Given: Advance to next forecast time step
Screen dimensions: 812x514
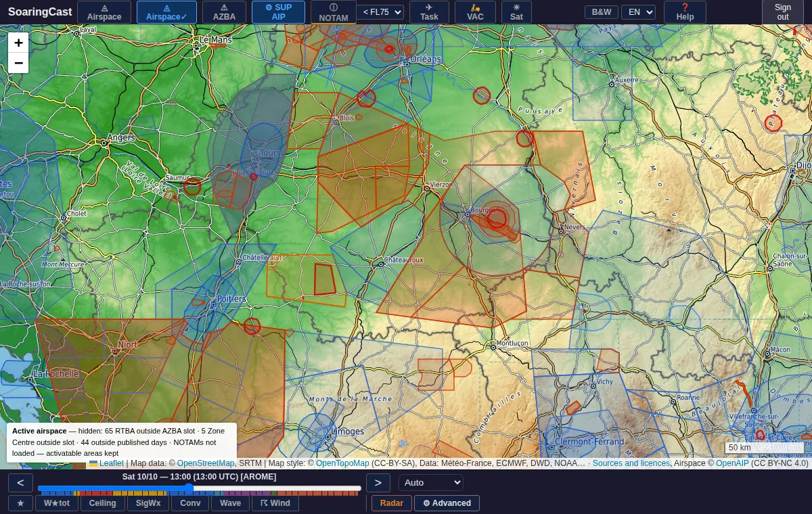Looking at the screenshot, I should click(x=378, y=483).
